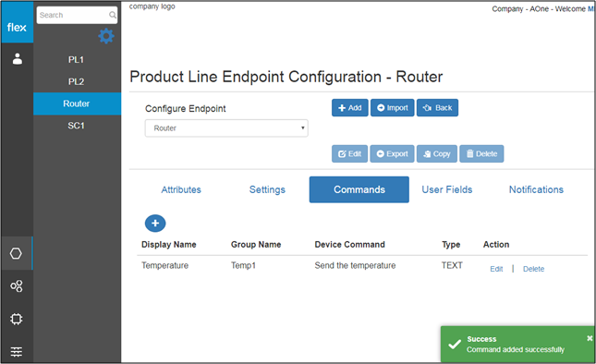The width and height of the screenshot is (596, 364).
Task: Open the connected circles icon in sidebar
Action: (x=17, y=285)
